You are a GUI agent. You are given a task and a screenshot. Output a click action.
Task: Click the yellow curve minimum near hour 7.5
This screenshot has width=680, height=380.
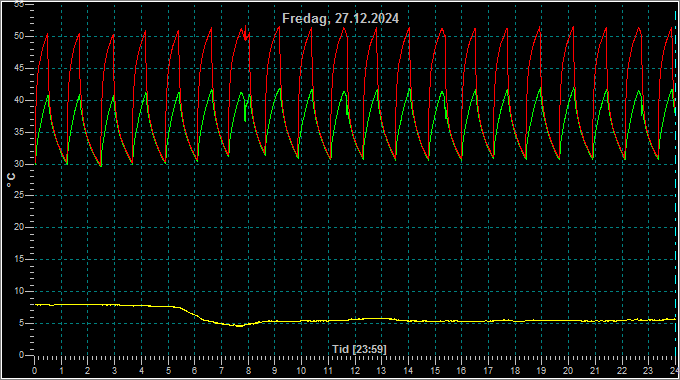pyautogui.click(x=239, y=325)
